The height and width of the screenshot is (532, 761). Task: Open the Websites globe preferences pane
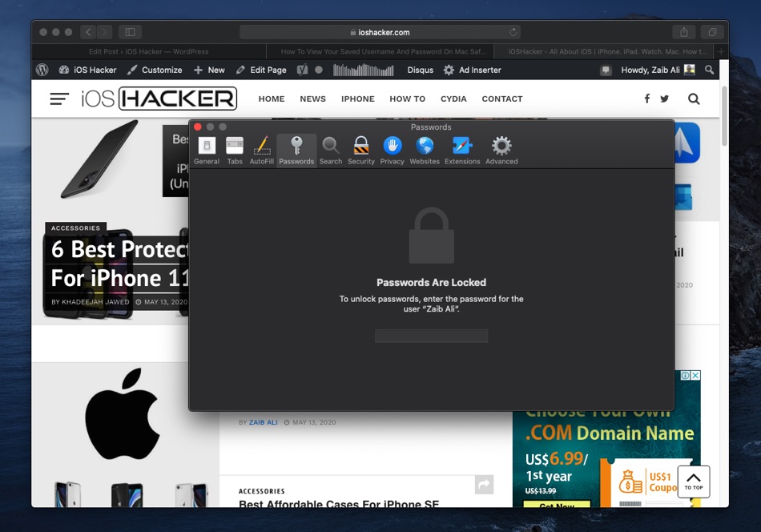click(425, 151)
